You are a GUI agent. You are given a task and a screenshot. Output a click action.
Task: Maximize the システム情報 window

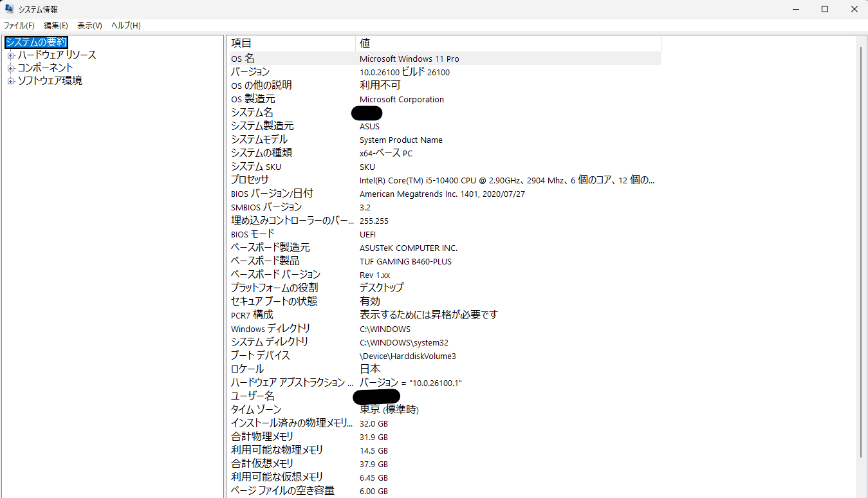tap(825, 9)
